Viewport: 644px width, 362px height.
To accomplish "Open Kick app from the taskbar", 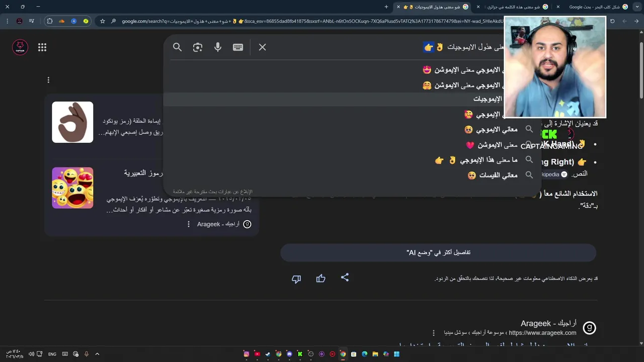I will coord(300,354).
